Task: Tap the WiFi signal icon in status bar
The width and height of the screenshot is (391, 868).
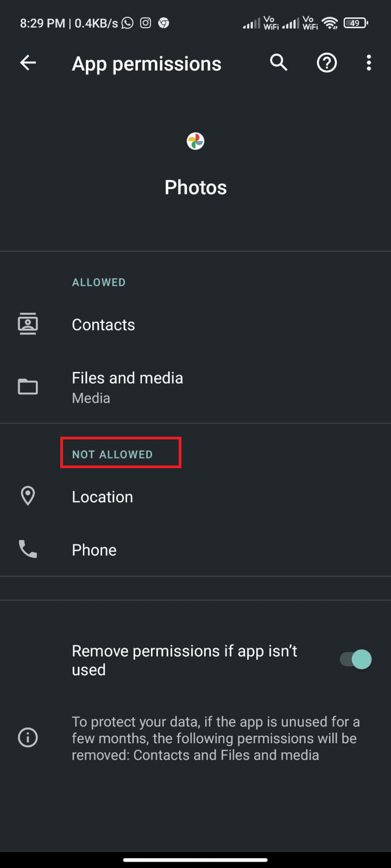Action: 330,23
